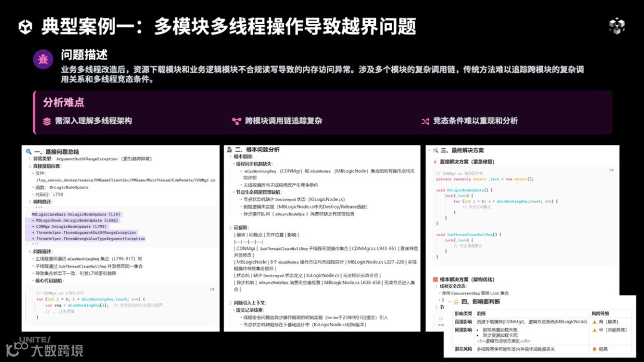Click the 提交记录线索 bullet

click(x=250, y=310)
